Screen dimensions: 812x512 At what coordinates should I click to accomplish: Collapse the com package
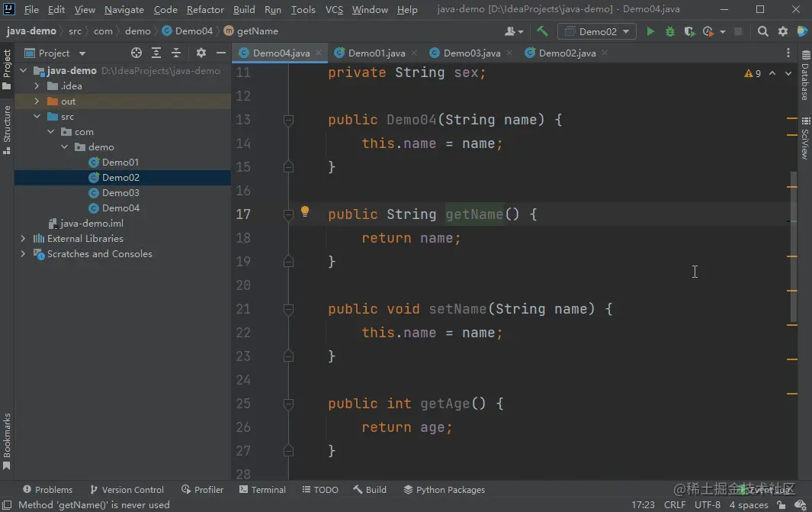point(51,132)
